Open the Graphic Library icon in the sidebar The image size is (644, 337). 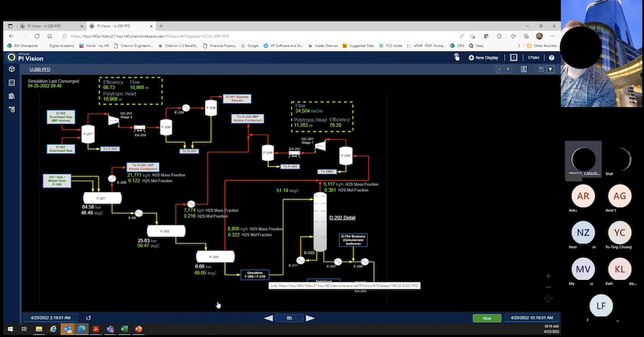12,96
